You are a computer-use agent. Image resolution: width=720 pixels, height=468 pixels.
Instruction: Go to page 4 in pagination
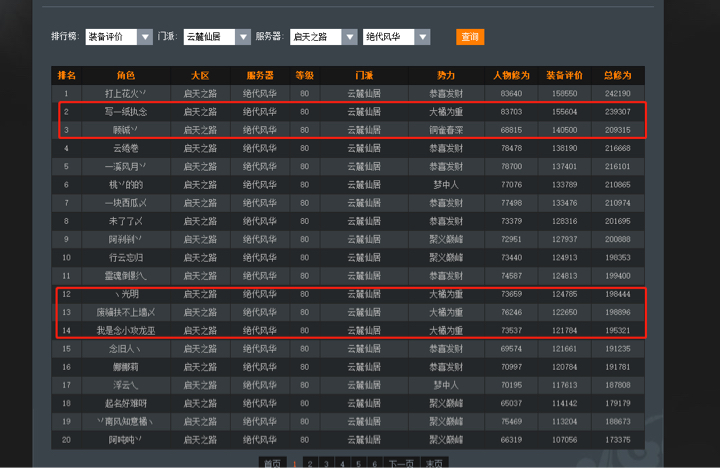pyautogui.click(x=342, y=463)
